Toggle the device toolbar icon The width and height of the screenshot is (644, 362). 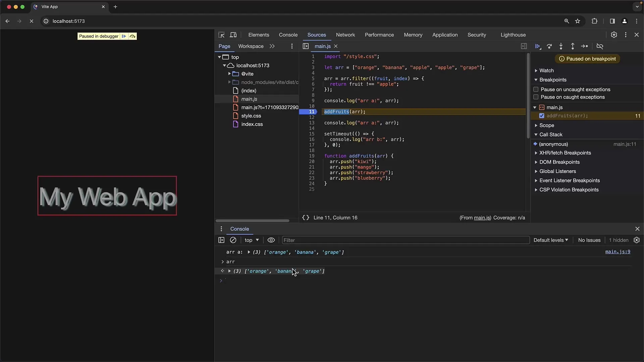[233, 35]
